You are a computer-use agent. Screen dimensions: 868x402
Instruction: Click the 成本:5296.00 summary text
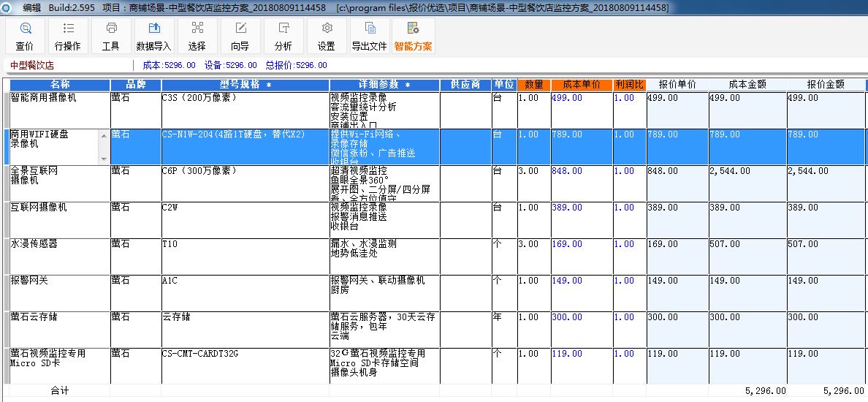169,65
